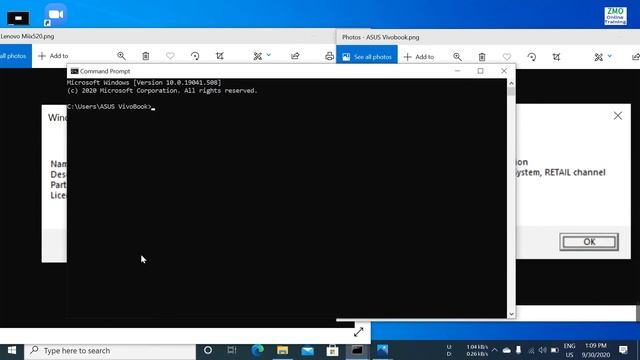Click delete trash icon in Lenovo Miix520 window

pyautogui.click(x=146, y=56)
